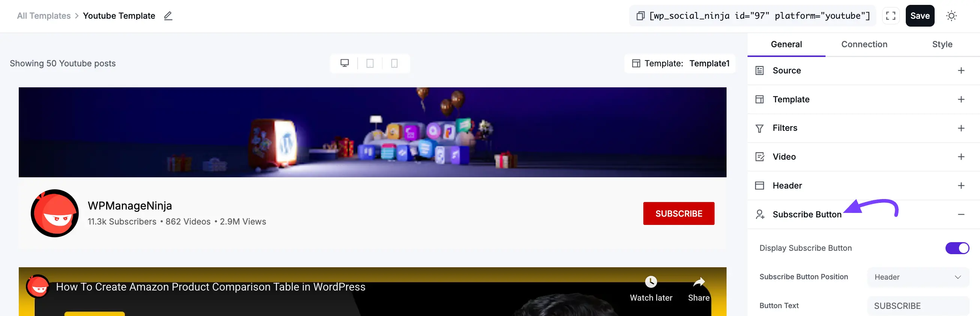
Task: Click the edit pencil icon beside Youtube Template
Action: click(x=168, y=16)
